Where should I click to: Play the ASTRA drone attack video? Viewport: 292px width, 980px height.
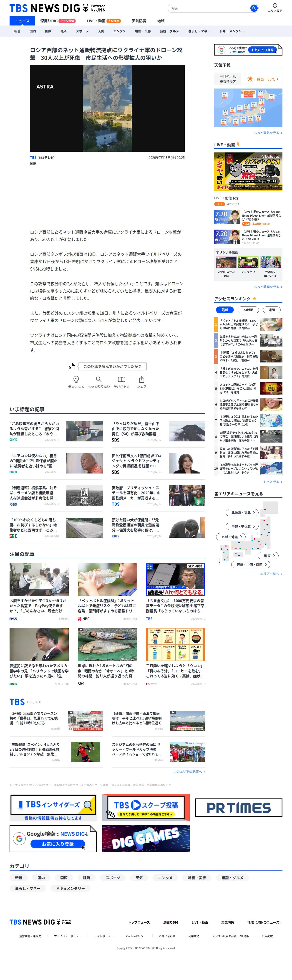click(x=107, y=109)
